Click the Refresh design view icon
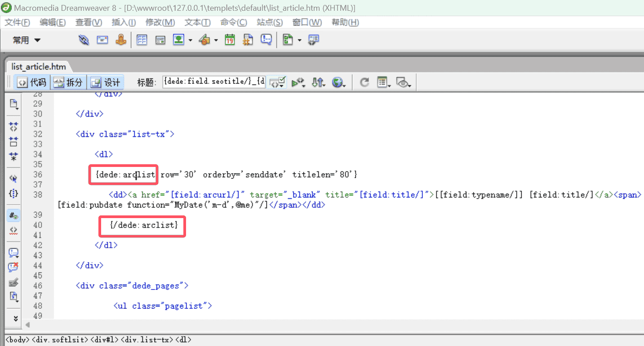The image size is (644, 346). [364, 82]
